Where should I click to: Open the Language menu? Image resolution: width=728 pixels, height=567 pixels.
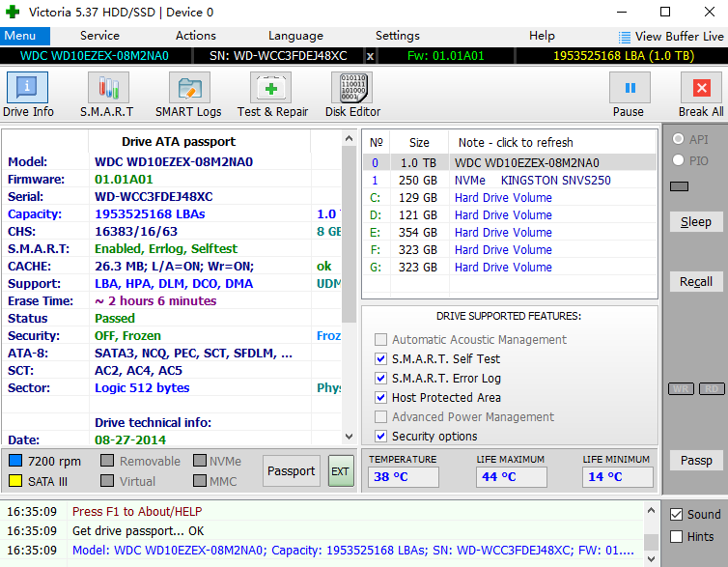coord(295,36)
